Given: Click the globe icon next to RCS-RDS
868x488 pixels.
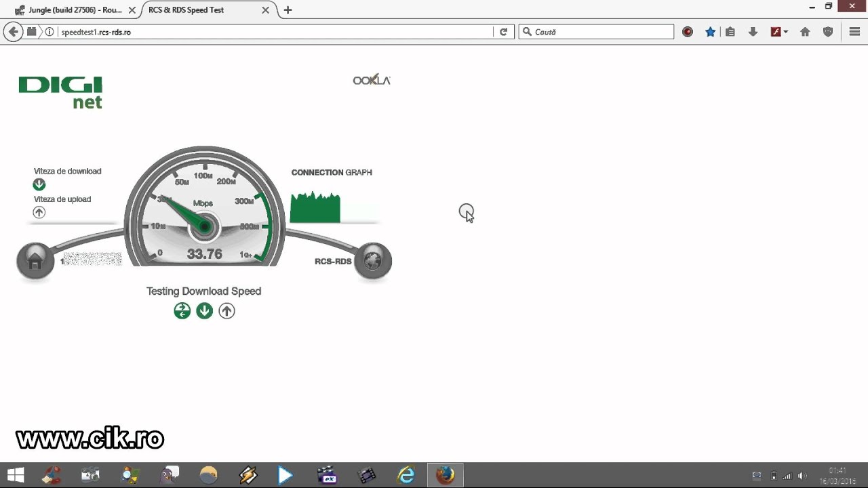Looking at the screenshot, I should 373,260.
